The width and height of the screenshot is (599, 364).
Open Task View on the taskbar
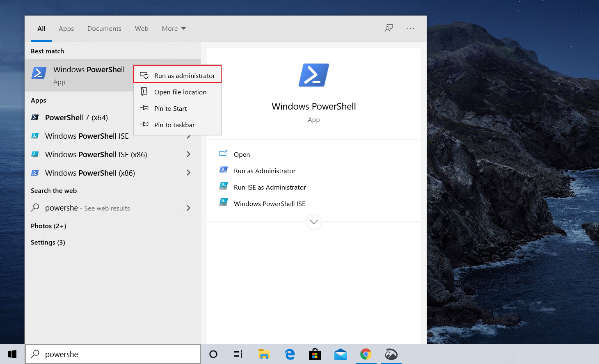[x=238, y=354]
